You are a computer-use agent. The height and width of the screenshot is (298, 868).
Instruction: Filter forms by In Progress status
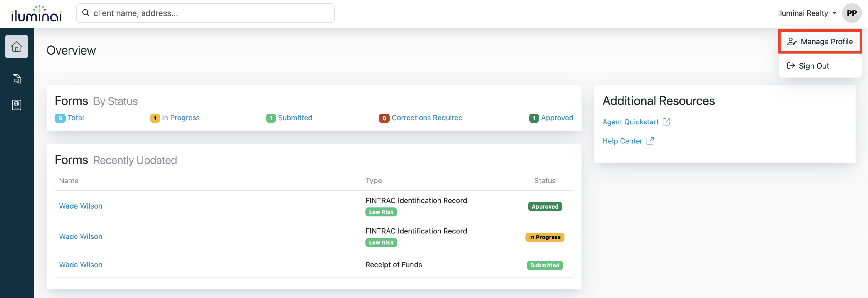pos(181,118)
